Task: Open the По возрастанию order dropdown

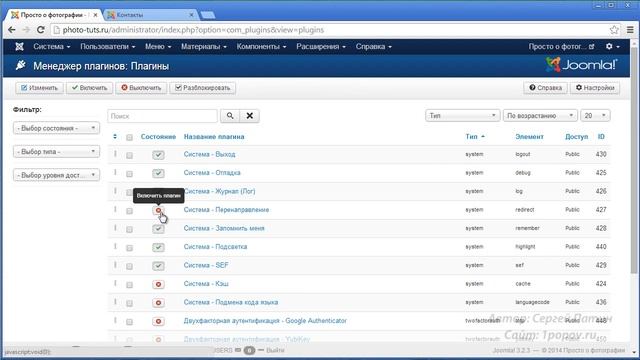Action: [540, 116]
